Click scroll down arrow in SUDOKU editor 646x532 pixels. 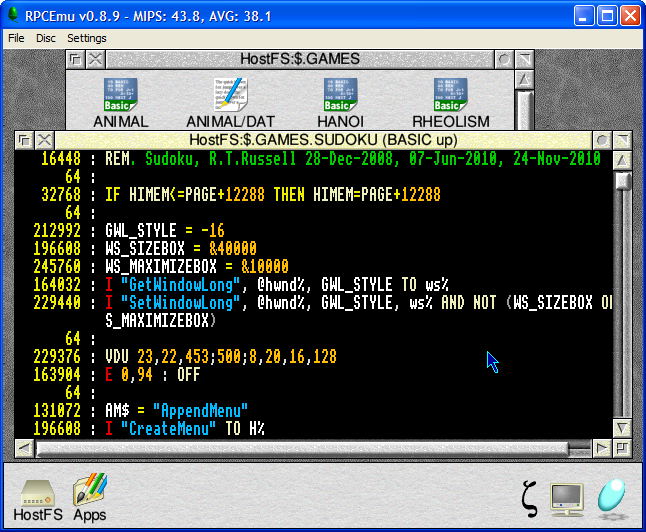(x=622, y=428)
